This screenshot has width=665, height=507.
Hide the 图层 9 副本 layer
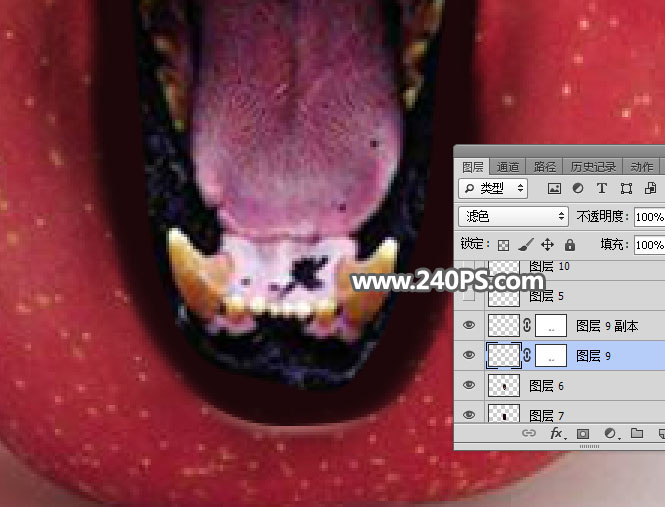coord(469,325)
